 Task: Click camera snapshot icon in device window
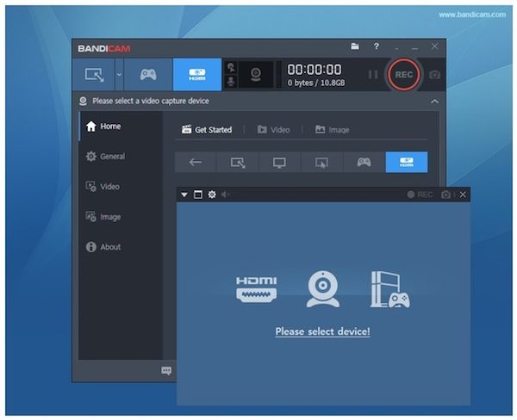pyautogui.click(x=445, y=195)
